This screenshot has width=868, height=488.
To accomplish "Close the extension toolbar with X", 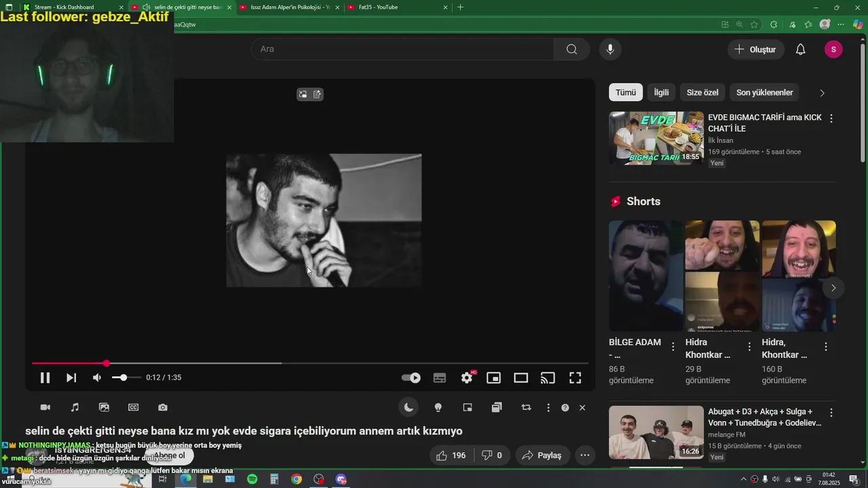I will pyautogui.click(x=582, y=407).
